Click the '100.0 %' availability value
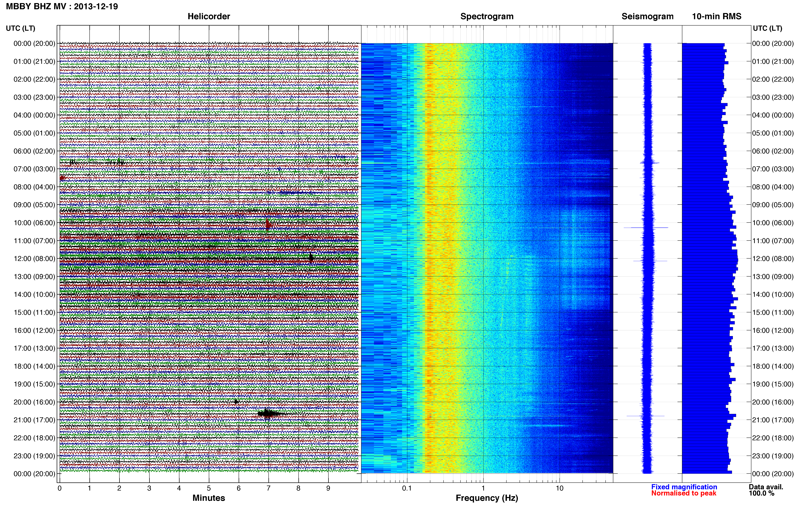 [761, 493]
